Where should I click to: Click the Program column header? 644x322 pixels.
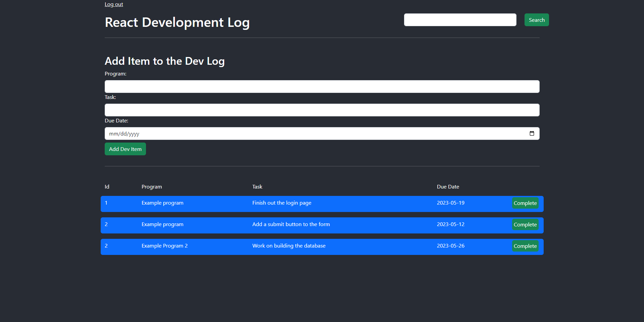(x=152, y=187)
